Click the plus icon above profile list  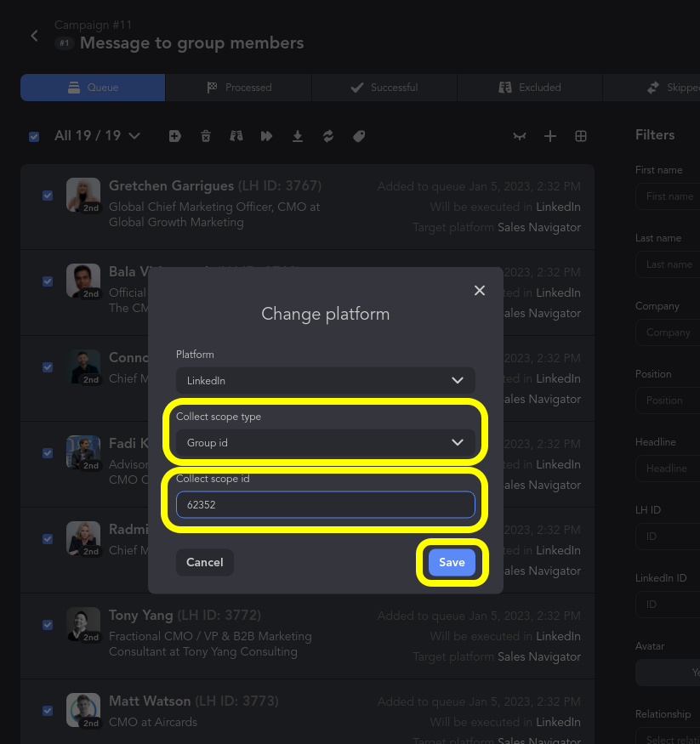coord(550,136)
